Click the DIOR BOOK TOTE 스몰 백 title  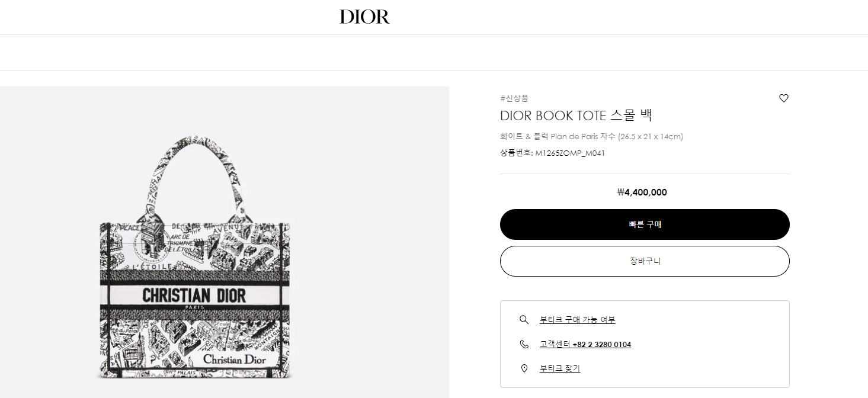pos(576,115)
